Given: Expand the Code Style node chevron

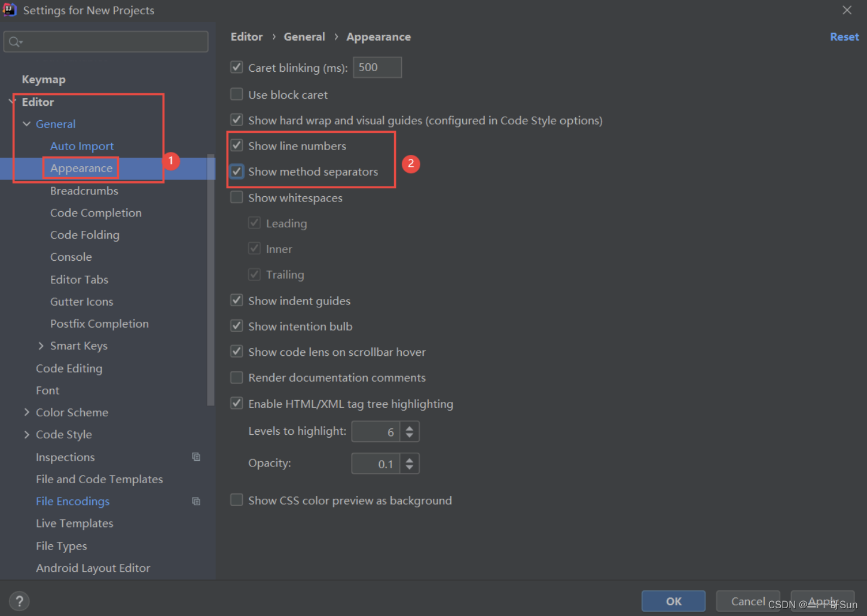Looking at the screenshot, I should (26, 434).
